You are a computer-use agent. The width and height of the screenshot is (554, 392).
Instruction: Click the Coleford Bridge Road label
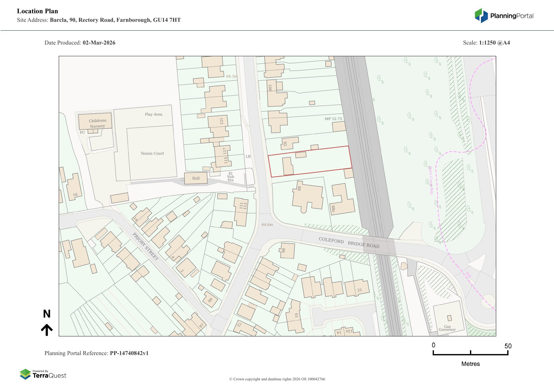tap(349, 242)
